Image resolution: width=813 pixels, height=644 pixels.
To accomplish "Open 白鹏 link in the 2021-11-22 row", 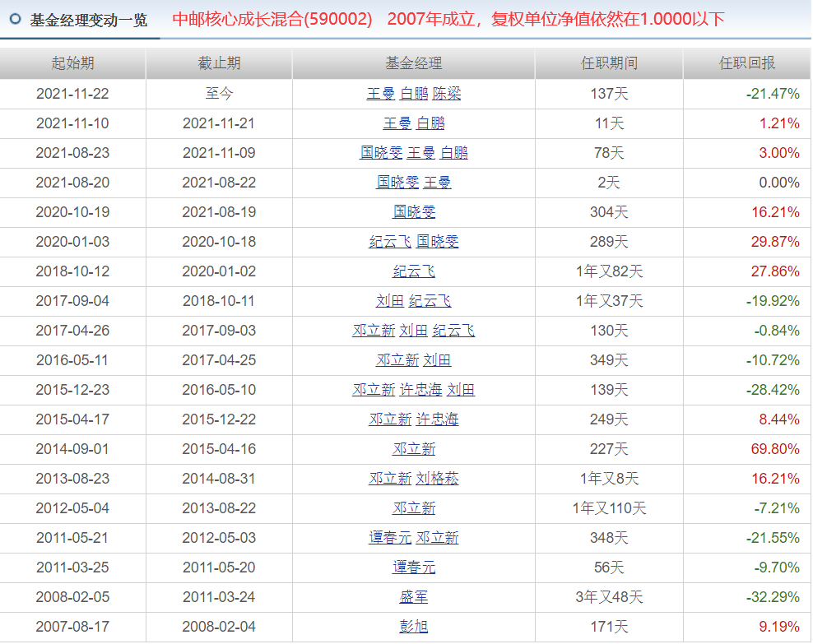I will pyautogui.click(x=414, y=94).
